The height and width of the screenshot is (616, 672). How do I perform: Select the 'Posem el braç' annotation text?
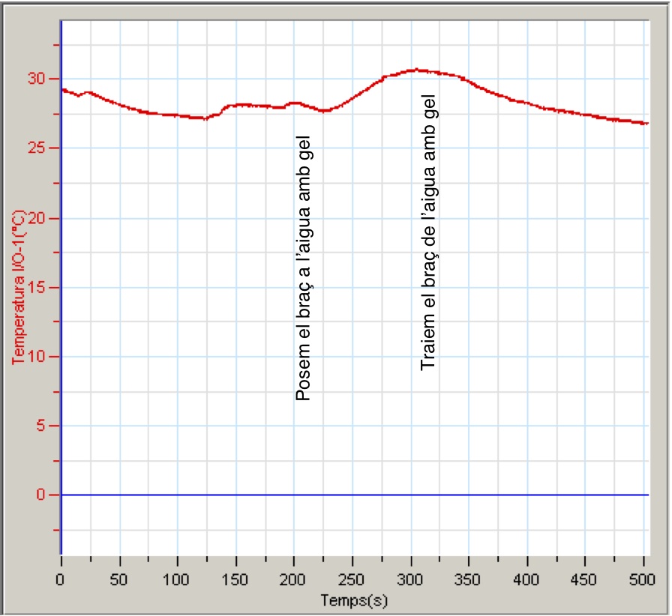coord(303,268)
